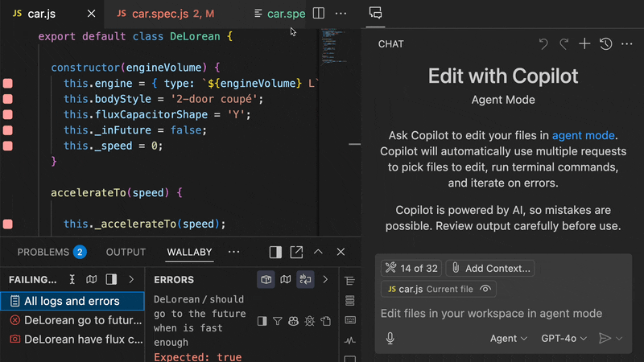Click Add Context button
Viewport: 644px width, 362px height.
pos(490,269)
